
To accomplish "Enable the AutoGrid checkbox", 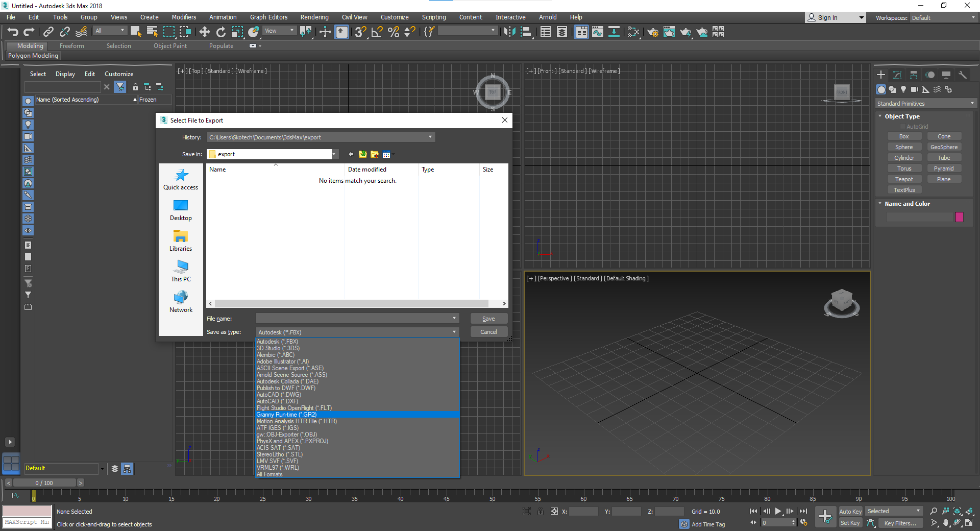I will click(903, 127).
